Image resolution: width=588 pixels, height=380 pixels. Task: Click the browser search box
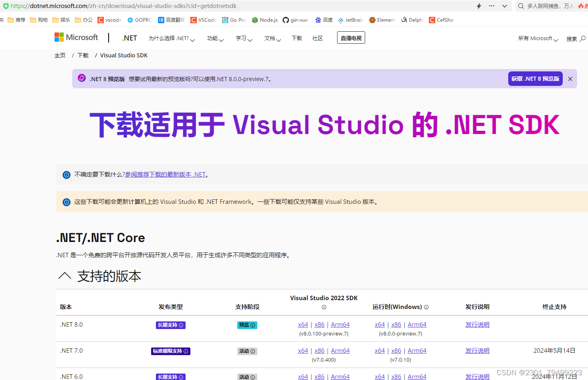click(x=551, y=6)
